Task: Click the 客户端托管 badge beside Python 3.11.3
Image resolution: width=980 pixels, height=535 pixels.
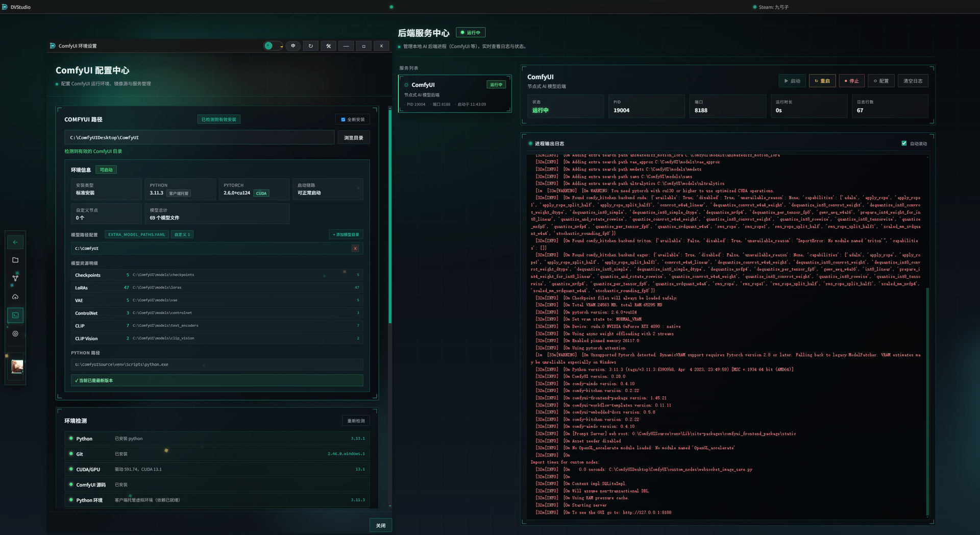Action: pyautogui.click(x=179, y=193)
